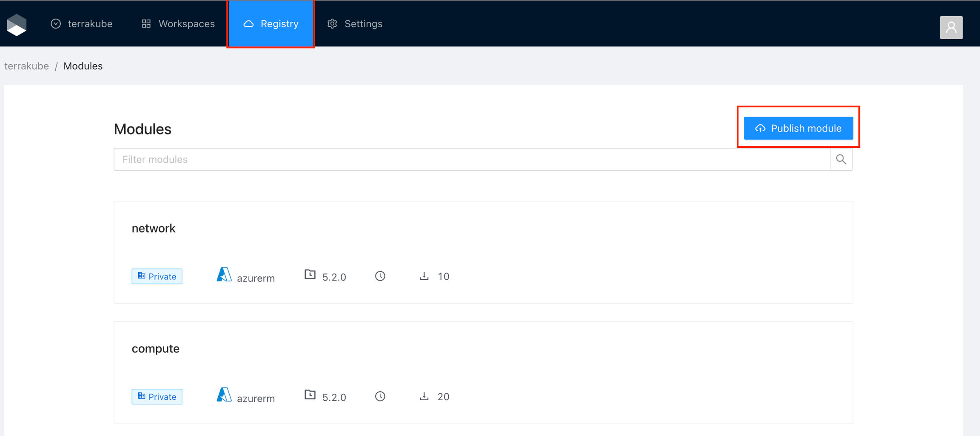Click the terrakube breadcrumb link
Viewport: 980px width, 436px height.
pyautogui.click(x=26, y=66)
